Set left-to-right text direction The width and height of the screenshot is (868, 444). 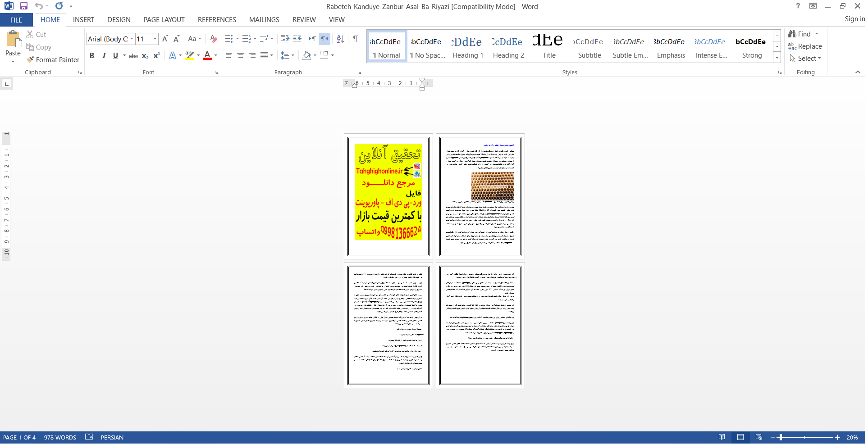coord(312,39)
